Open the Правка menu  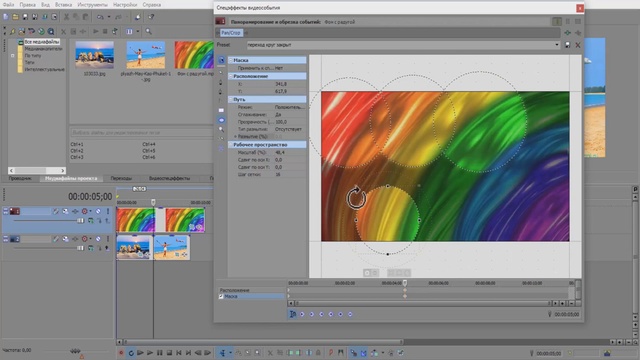click(27, 5)
